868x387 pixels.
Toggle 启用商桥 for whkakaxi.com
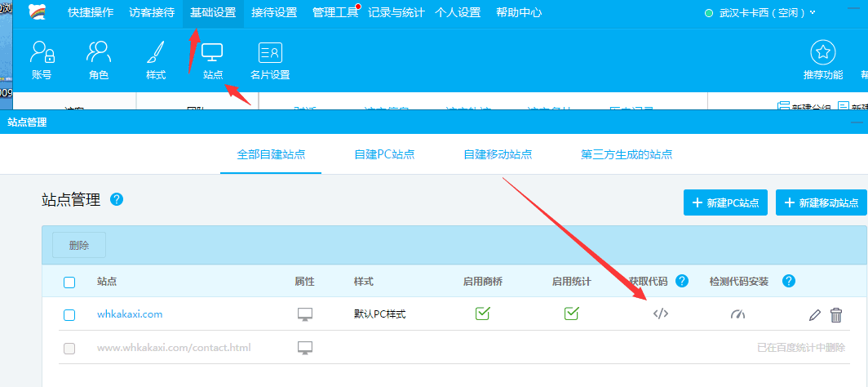pos(483,314)
